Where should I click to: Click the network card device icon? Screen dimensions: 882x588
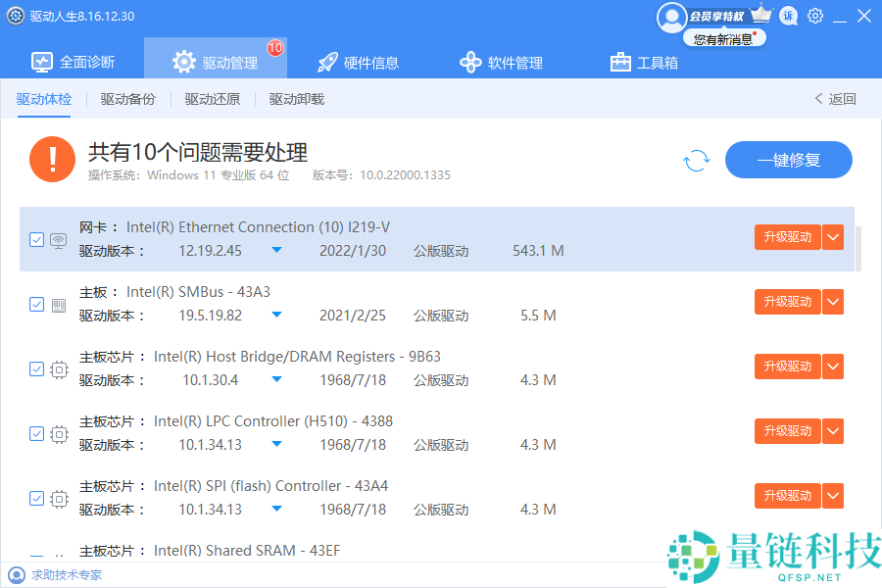pyautogui.click(x=59, y=241)
